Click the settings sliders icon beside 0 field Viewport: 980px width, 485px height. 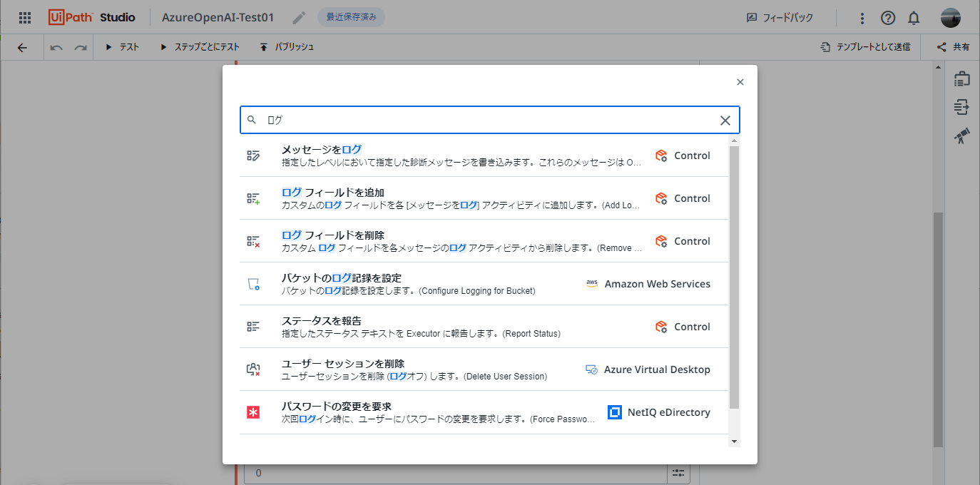click(x=678, y=473)
